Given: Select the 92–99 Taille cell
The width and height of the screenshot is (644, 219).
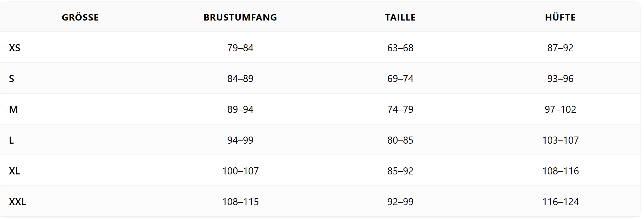Looking at the screenshot, I should click(x=400, y=202).
